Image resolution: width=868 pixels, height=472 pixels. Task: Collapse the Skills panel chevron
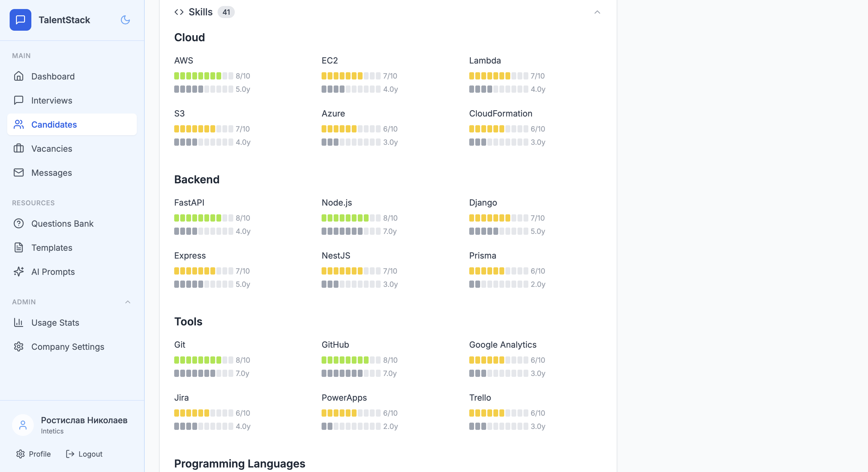[597, 12]
